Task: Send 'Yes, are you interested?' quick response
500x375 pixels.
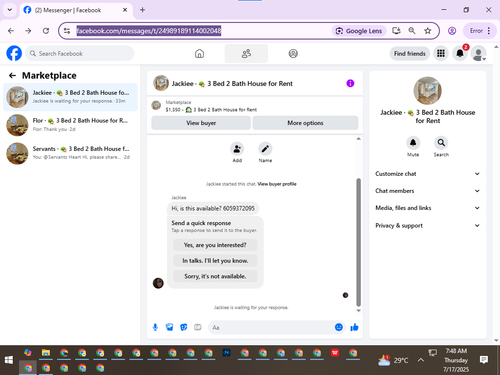Action: 215,245
